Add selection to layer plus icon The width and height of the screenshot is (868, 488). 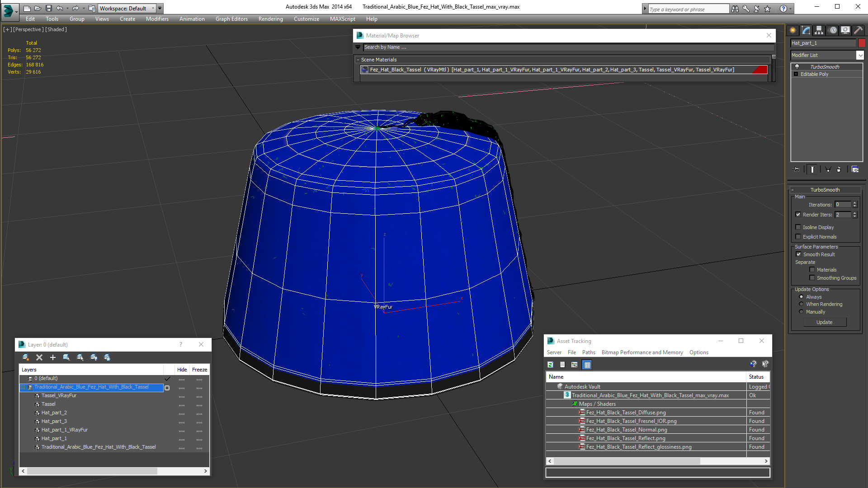pyautogui.click(x=53, y=357)
